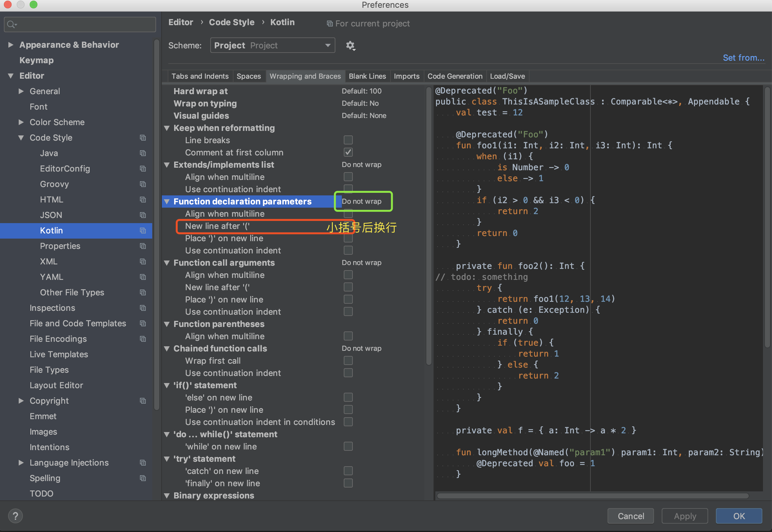
Task: Open the scheme settings gear icon
Action: [x=350, y=45]
